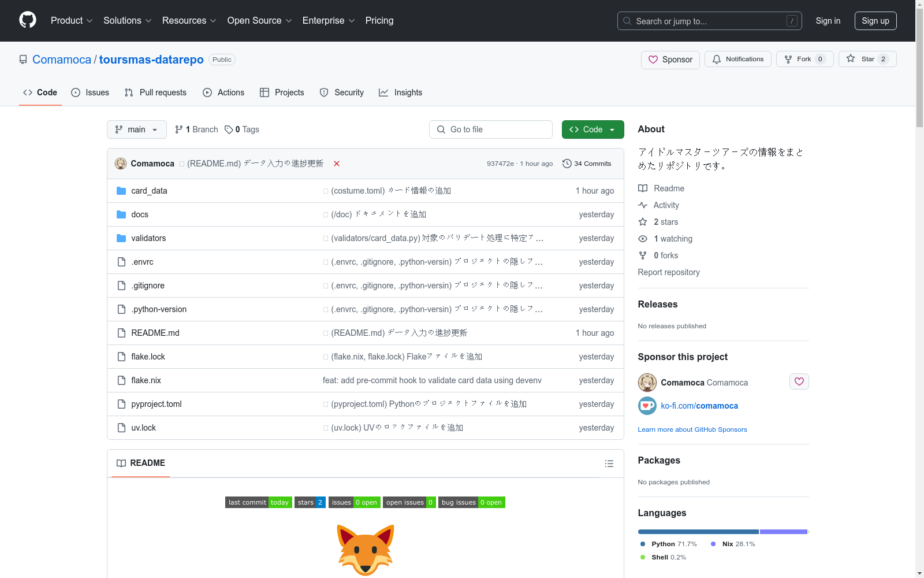View the 0 forks list
Image resolution: width=924 pixels, height=578 pixels.
658,255
